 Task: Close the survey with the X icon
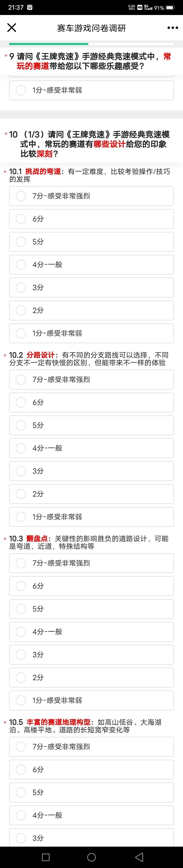pyautogui.click(x=12, y=28)
